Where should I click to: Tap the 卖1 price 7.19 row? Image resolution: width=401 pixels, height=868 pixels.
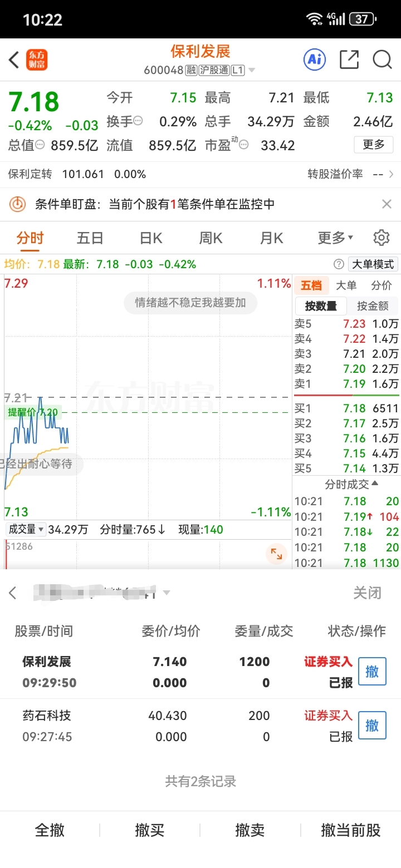(x=346, y=384)
